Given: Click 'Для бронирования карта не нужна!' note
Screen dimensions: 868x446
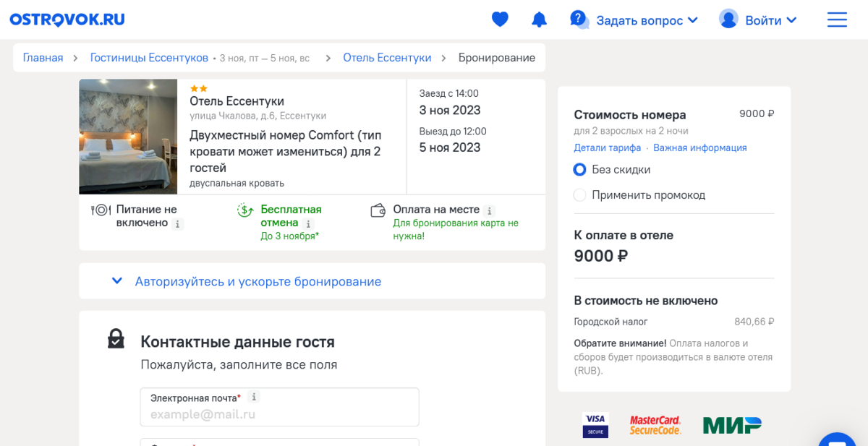Looking at the screenshot, I should pyautogui.click(x=456, y=230).
